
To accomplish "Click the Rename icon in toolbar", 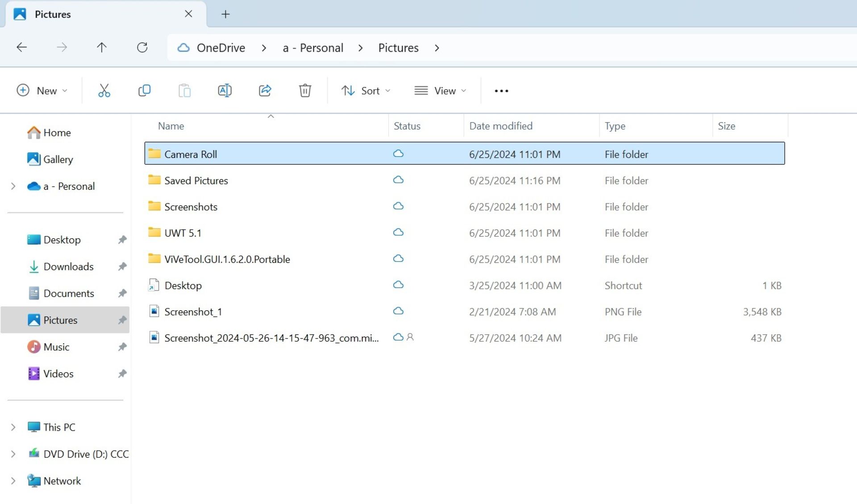I will pyautogui.click(x=225, y=91).
